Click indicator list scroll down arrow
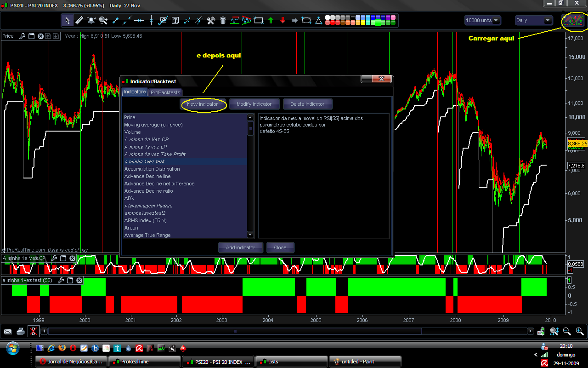Viewport: 588px width, 368px height. (250, 235)
